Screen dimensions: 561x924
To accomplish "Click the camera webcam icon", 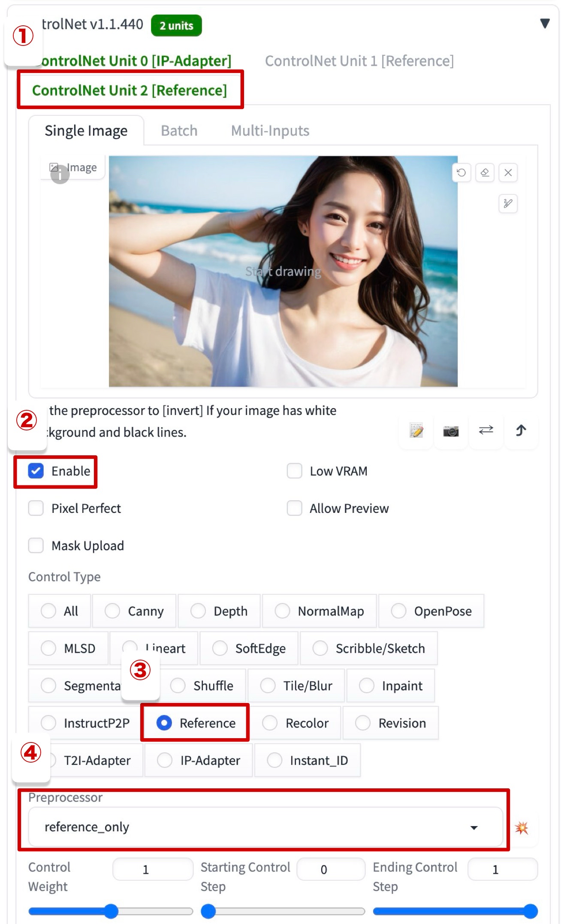I will (451, 431).
